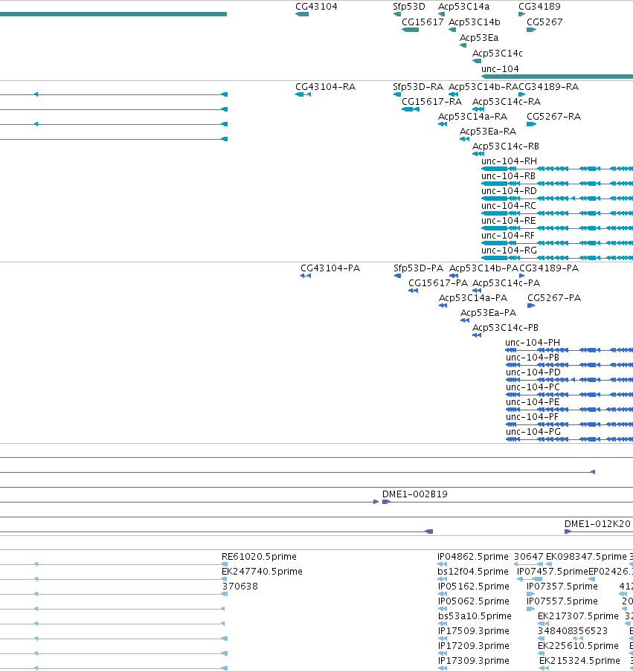Click the Acp53Ea-RA transcript label
633x672 pixels.
click(x=488, y=131)
